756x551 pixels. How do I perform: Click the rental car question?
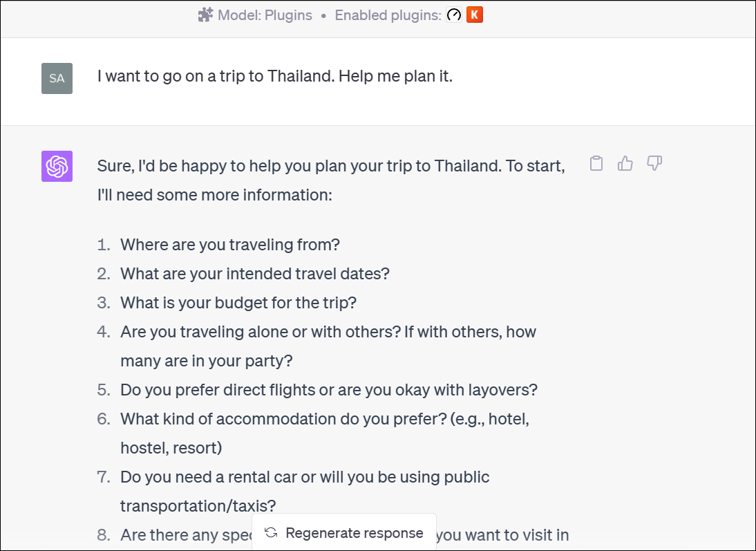(x=305, y=477)
